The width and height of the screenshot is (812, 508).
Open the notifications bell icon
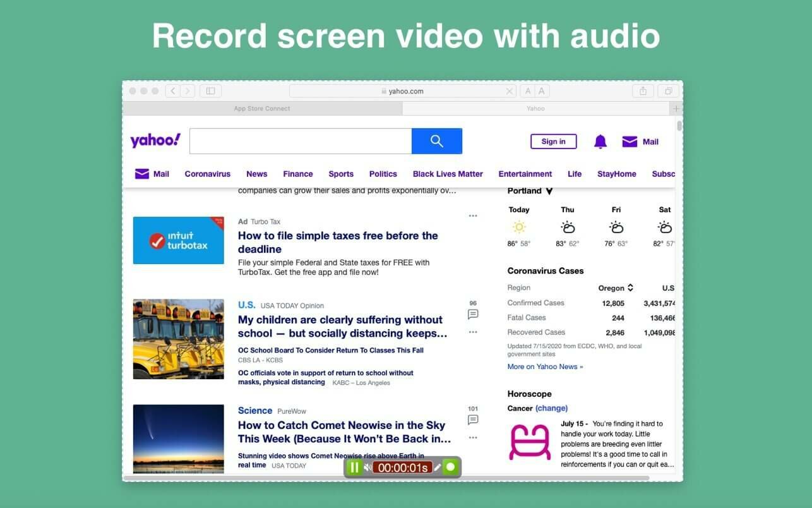pos(600,142)
